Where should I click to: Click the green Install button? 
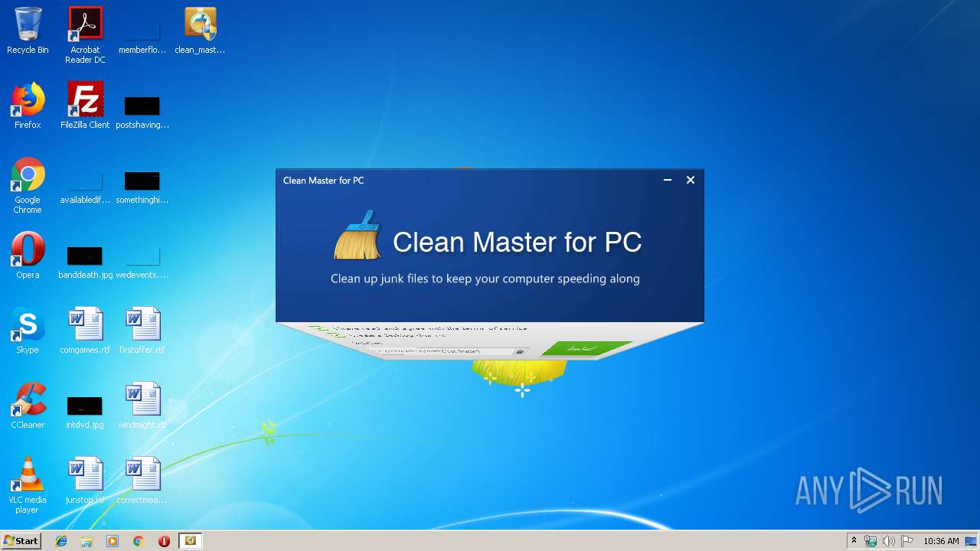(x=586, y=348)
